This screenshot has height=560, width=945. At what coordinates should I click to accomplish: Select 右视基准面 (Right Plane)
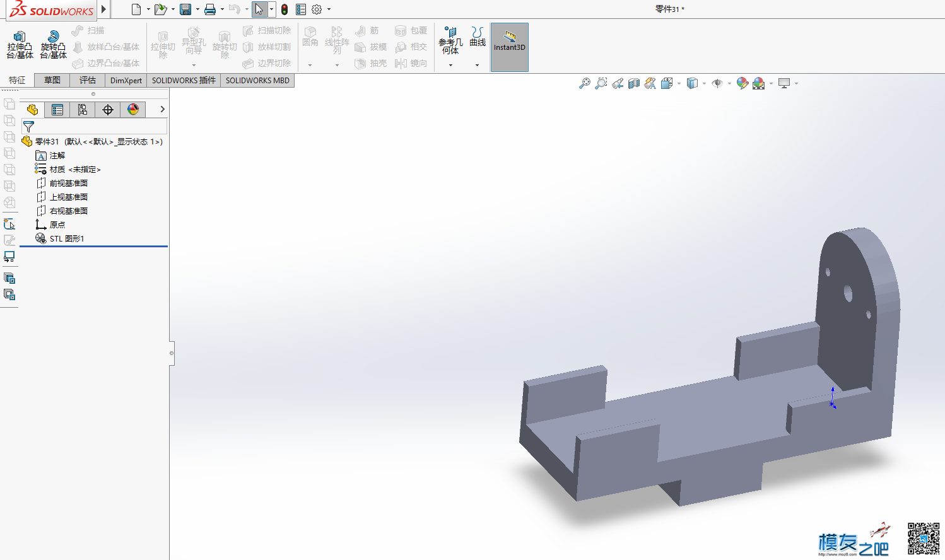[62, 211]
